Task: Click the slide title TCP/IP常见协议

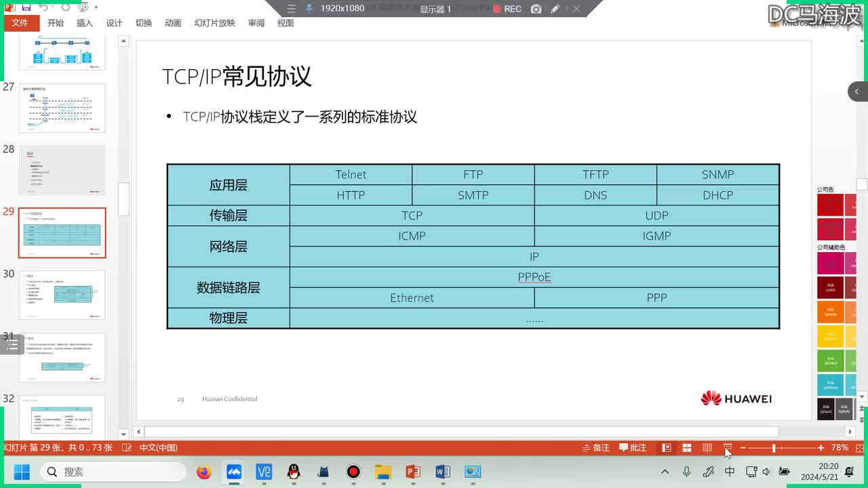Action: (237, 77)
